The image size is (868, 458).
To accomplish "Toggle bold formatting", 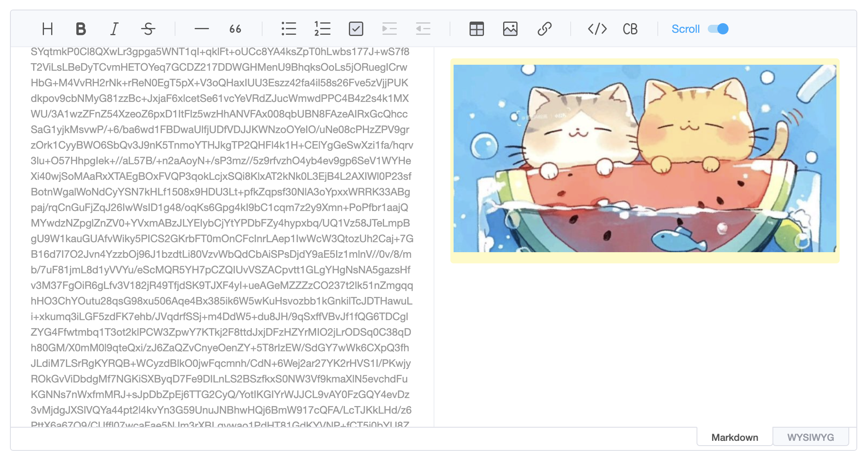I will [x=81, y=29].
